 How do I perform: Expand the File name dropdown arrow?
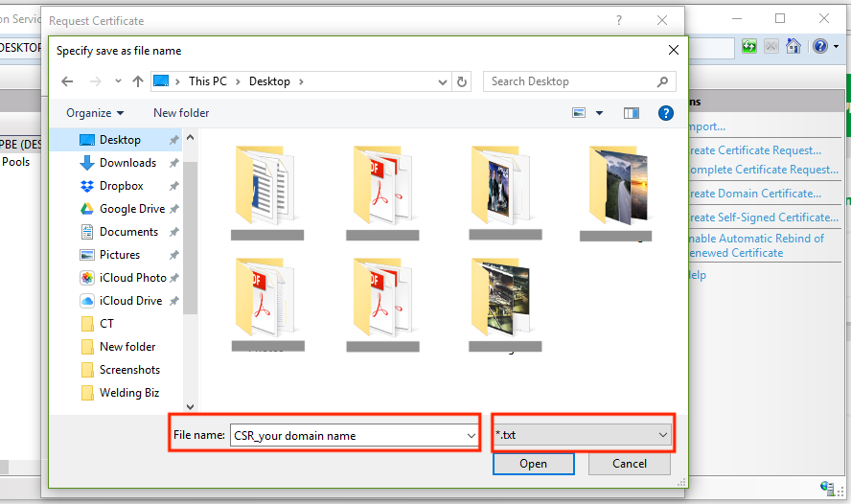(x=471, y=436)
